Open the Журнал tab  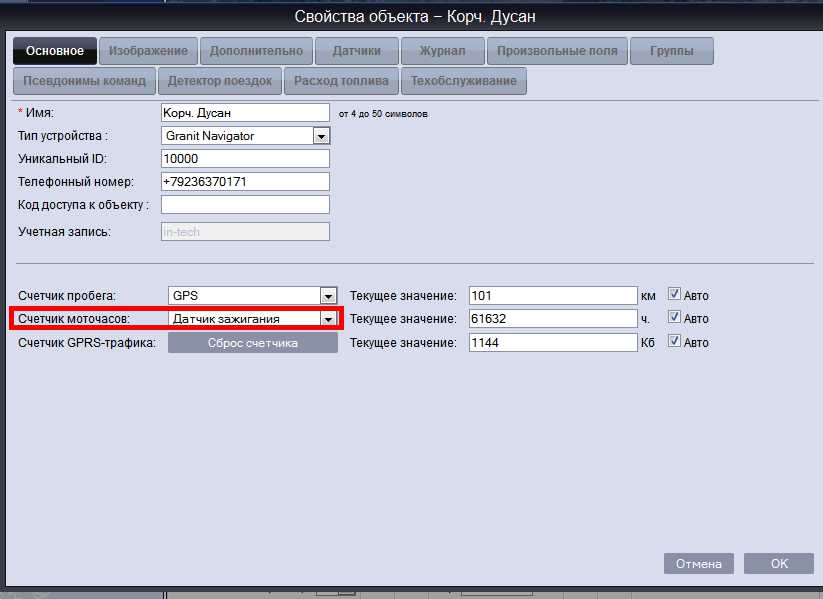tap(442, 51)
